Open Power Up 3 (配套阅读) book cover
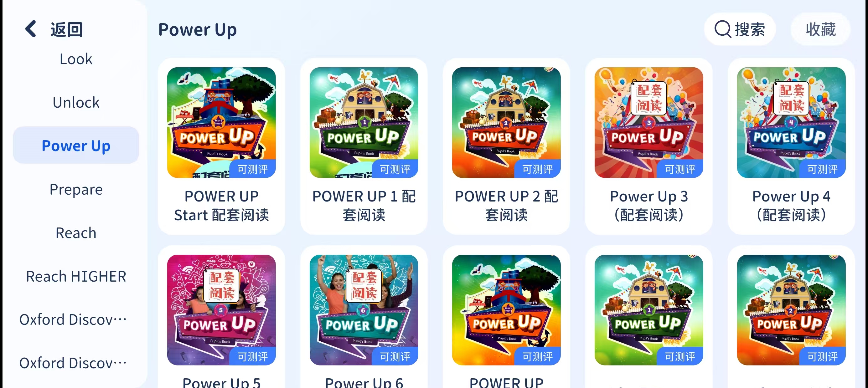868x388 pixels. click(649, 123)
